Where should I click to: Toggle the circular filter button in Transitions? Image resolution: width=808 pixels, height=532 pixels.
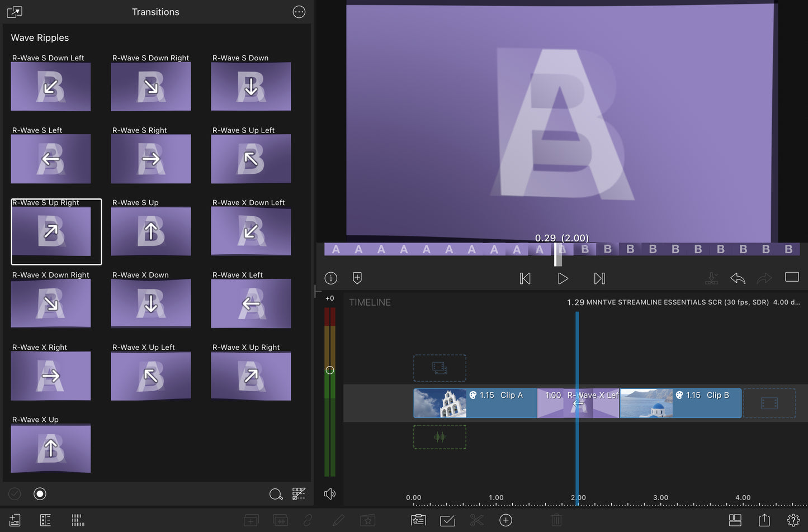pyautogui.click(x=40, y=493)
